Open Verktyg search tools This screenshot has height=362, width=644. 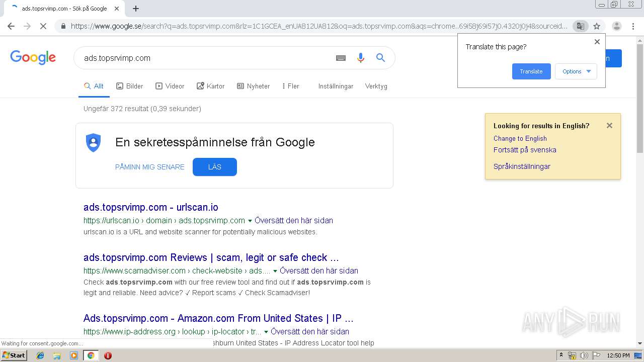coord(376,86)
